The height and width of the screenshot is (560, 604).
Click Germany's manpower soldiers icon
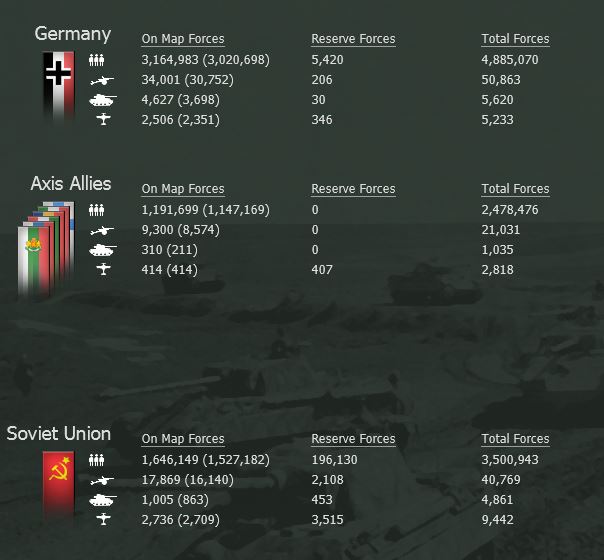coord(96,60)
